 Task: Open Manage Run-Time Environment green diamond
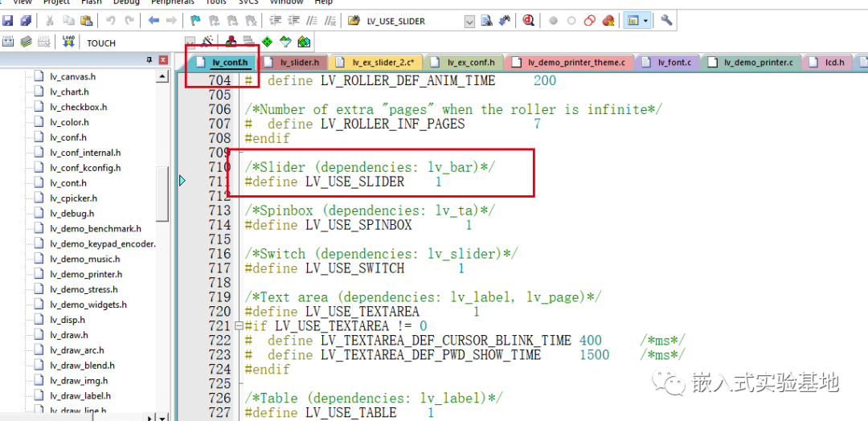tap(267, 42)
